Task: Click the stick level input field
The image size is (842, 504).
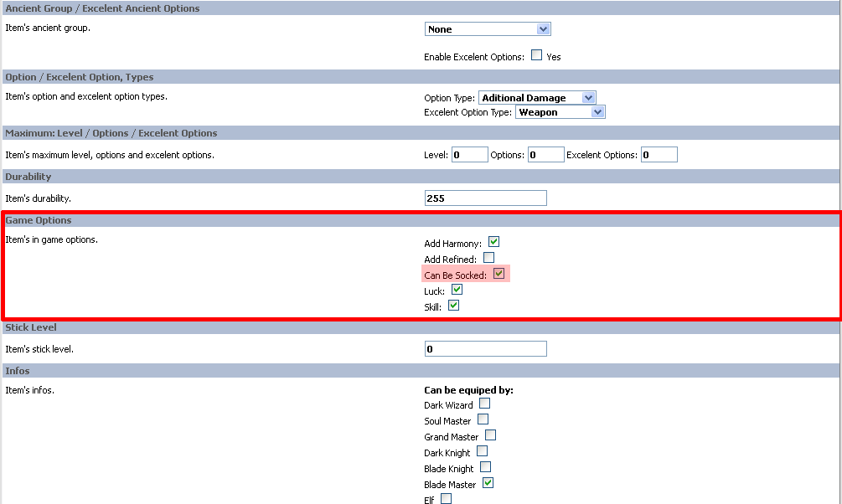Action: click(486, 349)
